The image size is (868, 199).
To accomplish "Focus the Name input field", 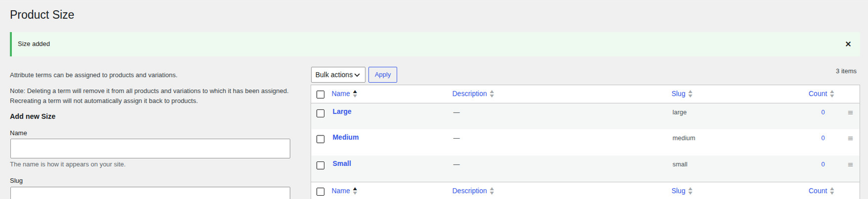I will point(150,148).
